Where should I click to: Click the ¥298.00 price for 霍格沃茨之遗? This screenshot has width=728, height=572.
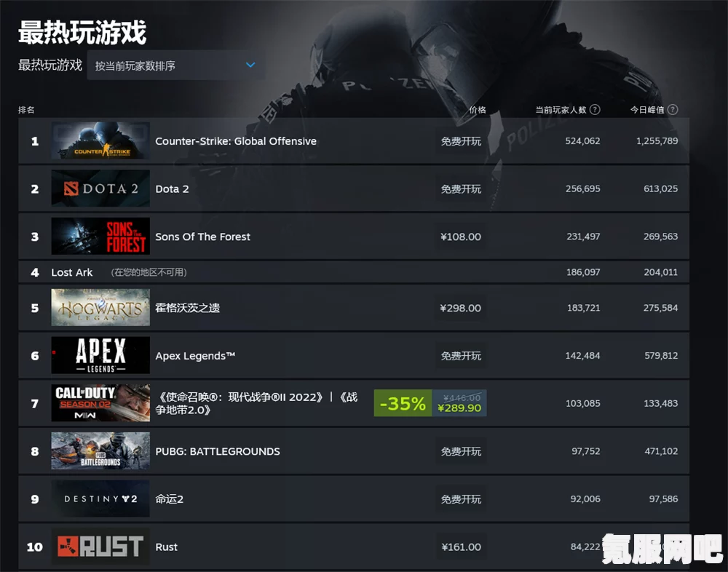pyautogui.click(x=461, y=308)
